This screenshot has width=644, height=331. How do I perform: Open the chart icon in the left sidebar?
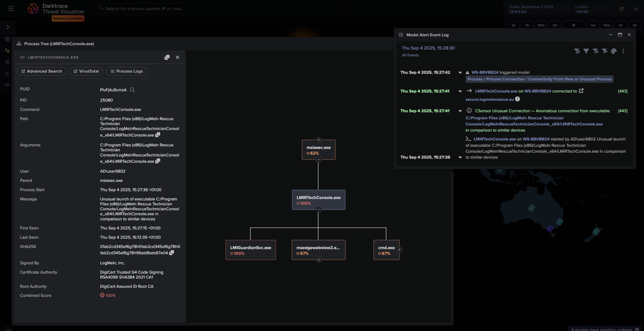[x=7, y=73]
